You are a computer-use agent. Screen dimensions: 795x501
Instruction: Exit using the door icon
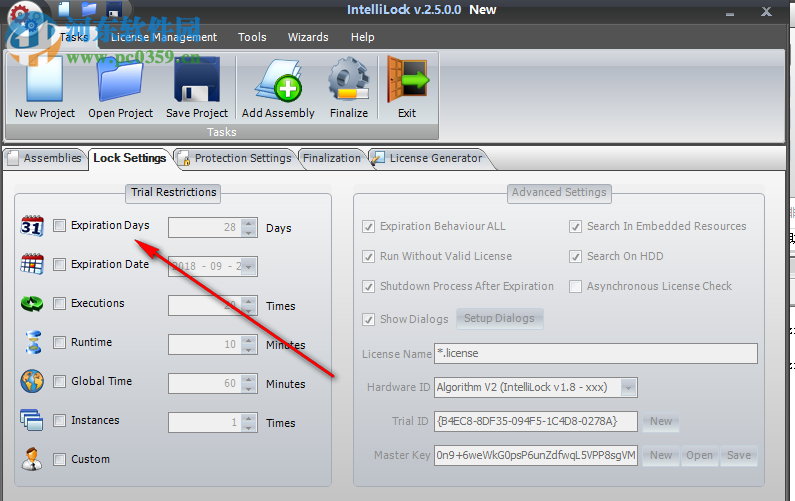pyautogui.click(x=407, y=80)
